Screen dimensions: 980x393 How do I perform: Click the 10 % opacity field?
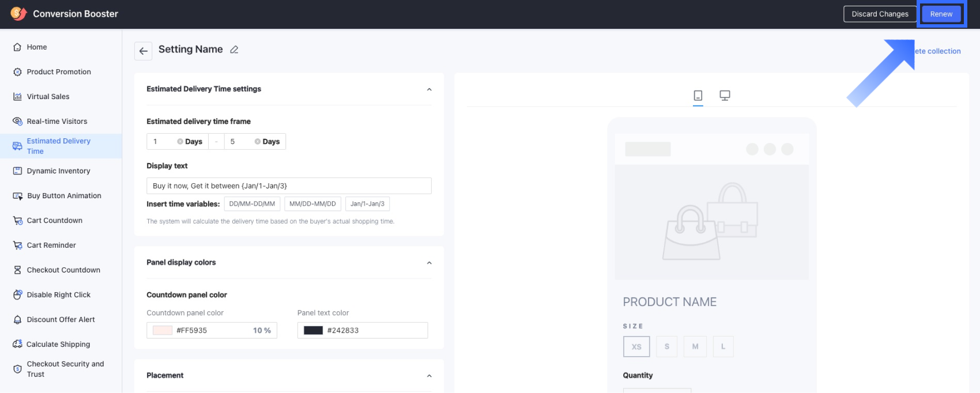click(x=262, y=330)
